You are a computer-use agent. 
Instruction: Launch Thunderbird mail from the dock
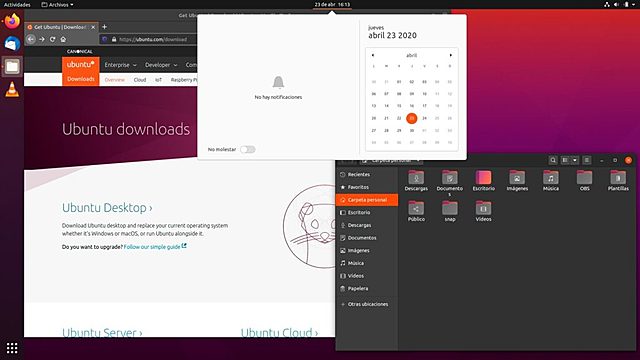click(12, 44)
